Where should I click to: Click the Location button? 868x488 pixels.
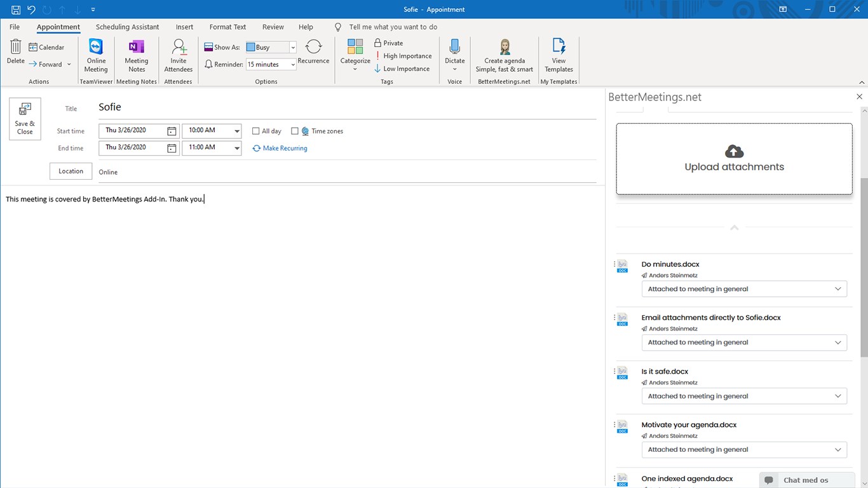coord(71,171)
